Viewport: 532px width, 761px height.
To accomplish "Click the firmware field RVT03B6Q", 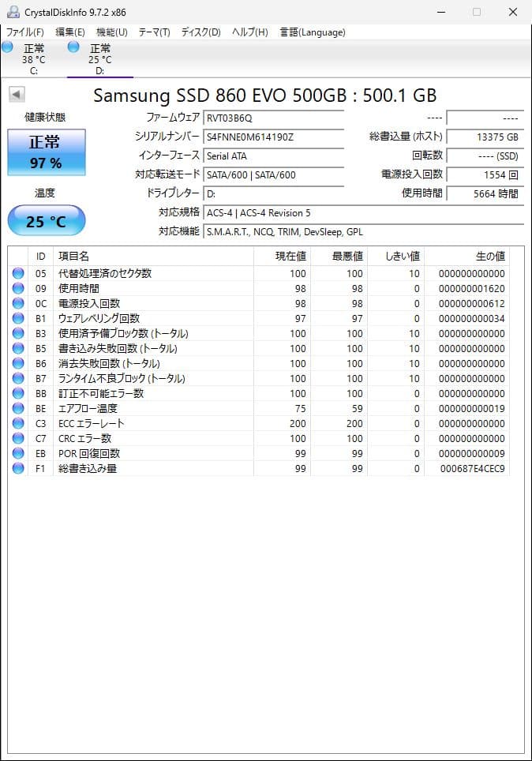I will (x=273, y=118).
